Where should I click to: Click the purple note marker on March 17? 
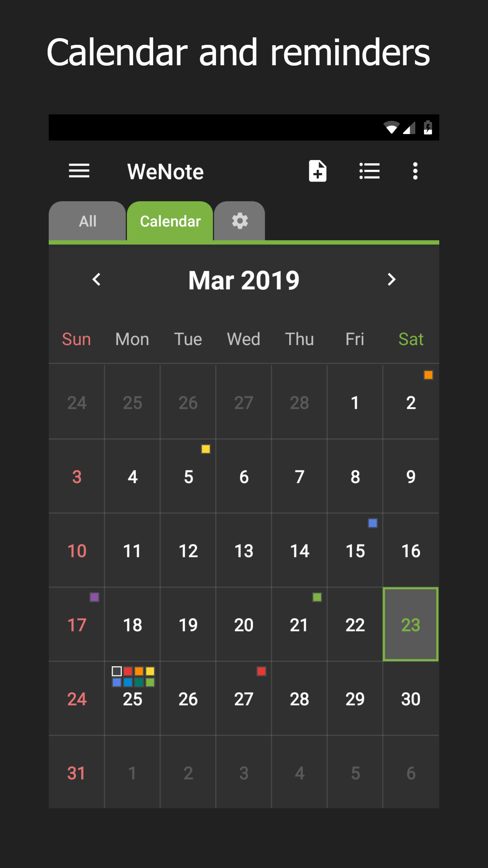point(94,597)
